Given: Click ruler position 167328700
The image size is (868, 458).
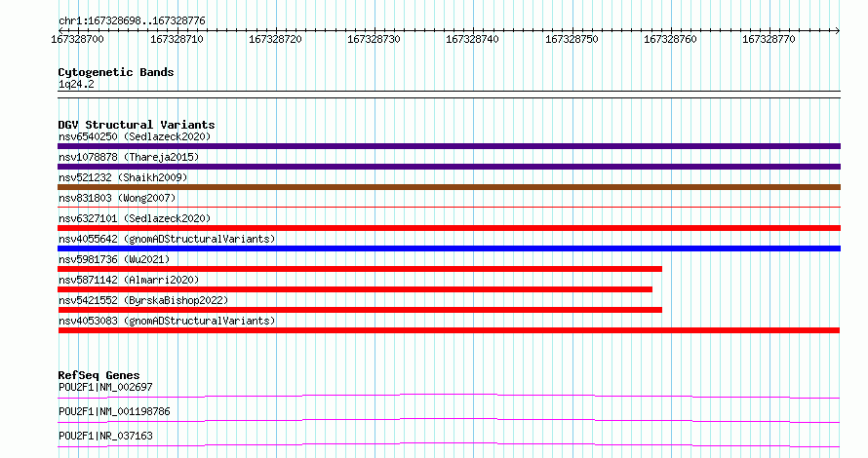Looking at the screenshot, I should pyautogui.click(x=77, y=39).
